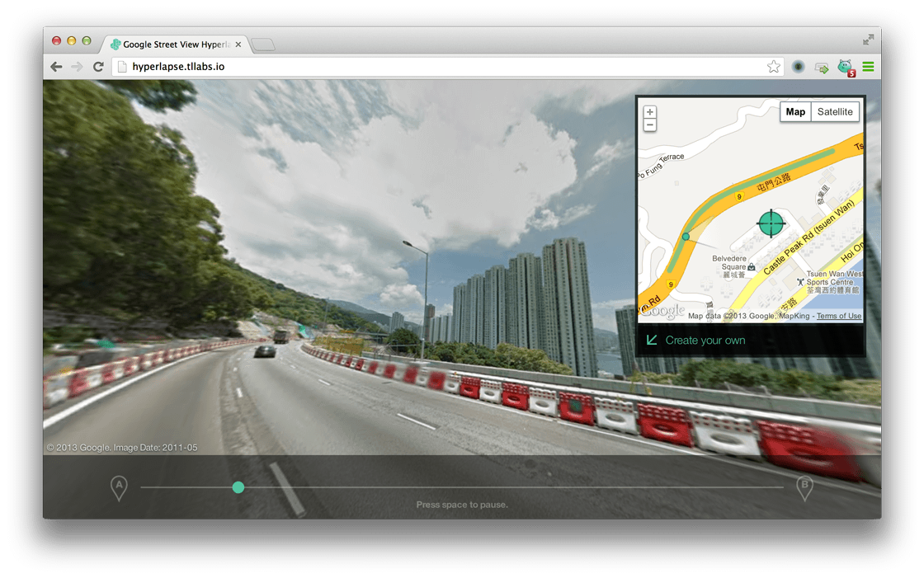This screenshot has height=578, width=924.
Task: Click the blue position dot on the map route
Action: tap(686, 237)
